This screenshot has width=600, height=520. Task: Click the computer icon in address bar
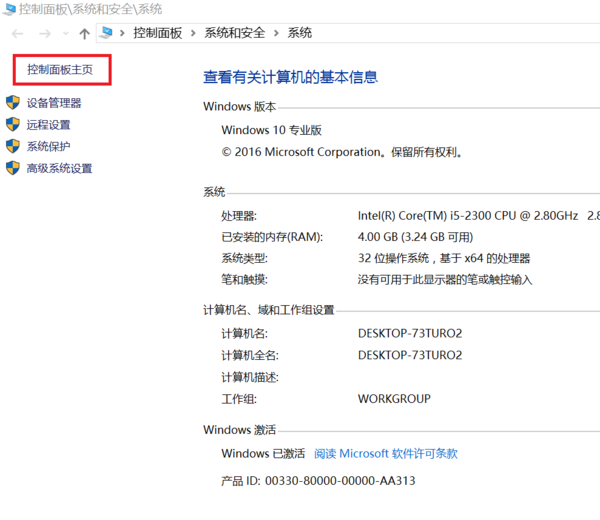coord(106,33)
